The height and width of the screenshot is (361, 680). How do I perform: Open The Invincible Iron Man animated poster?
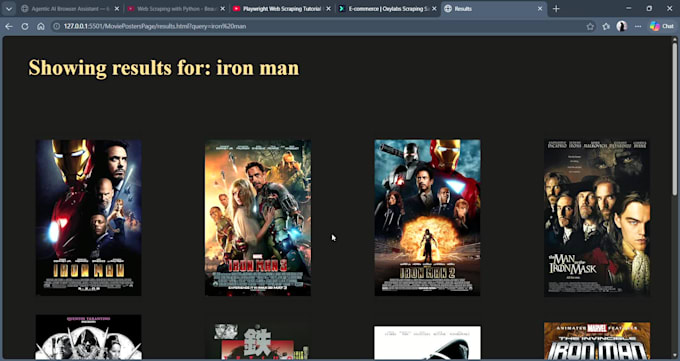click(597, 341)
